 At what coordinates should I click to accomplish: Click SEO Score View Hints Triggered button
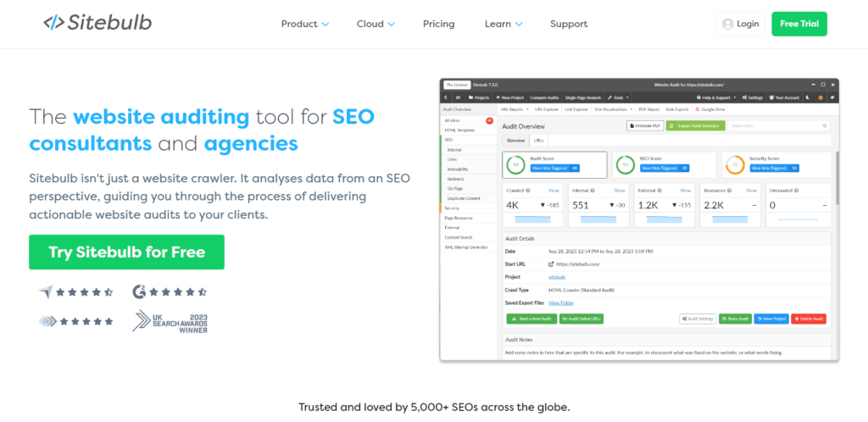click(665, 168)
